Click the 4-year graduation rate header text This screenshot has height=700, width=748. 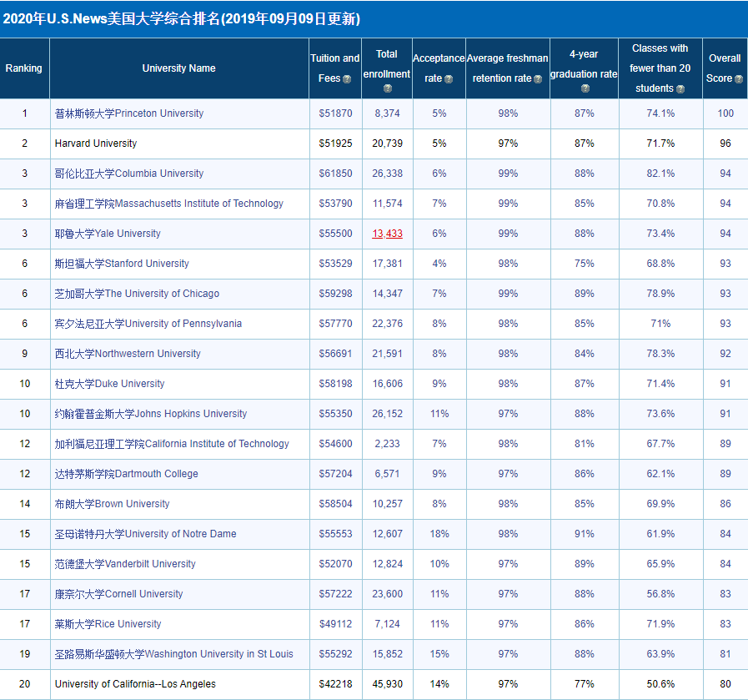[584, 64]
